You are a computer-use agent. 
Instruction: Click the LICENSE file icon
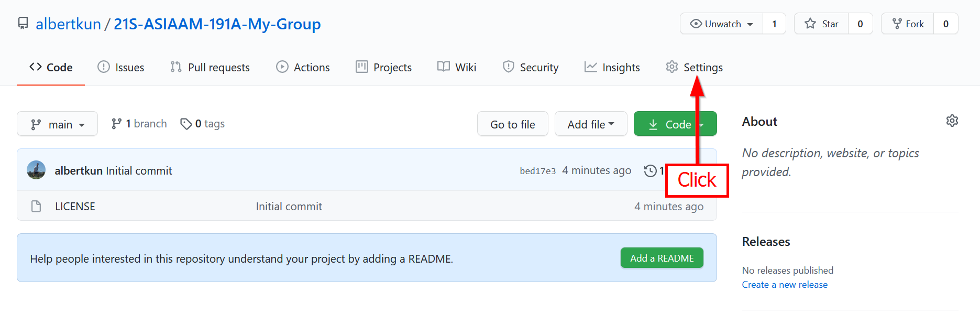[x=36, y=207]
